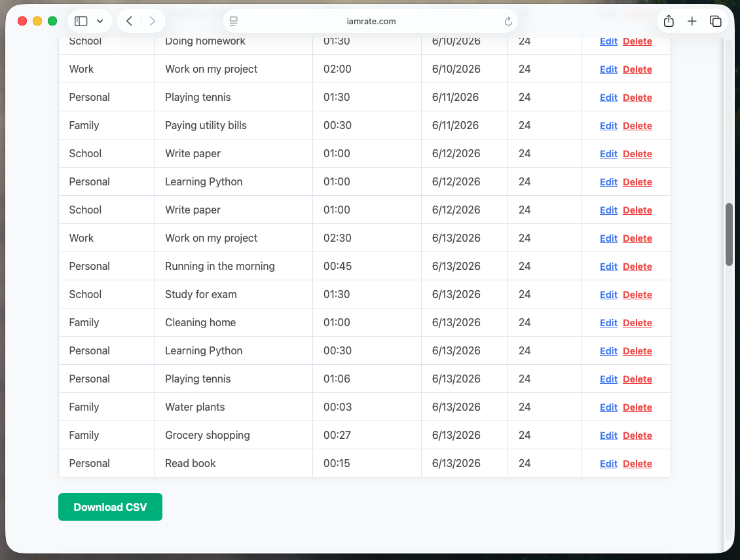This screenshot has height=560, width=740.
Task: Edit the Paying utility bills entry
Action: 608,126
